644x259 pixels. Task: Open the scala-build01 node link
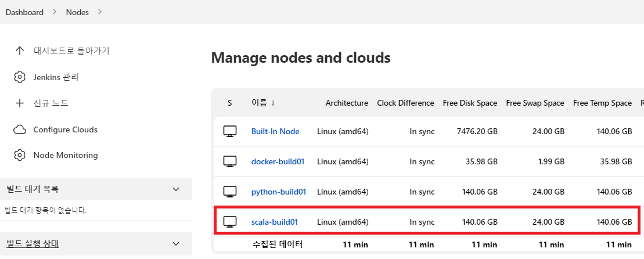pos(274,222)
